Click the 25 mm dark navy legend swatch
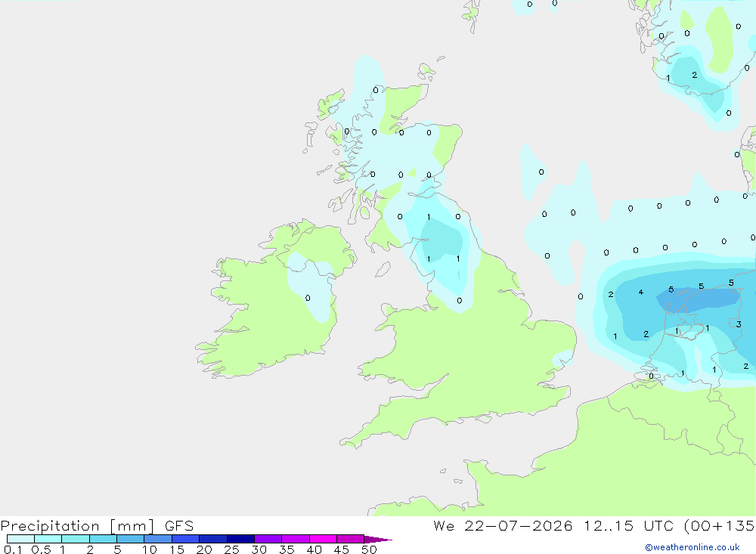The height and width of the screenshot is (554, 756). tap(240, 539)
